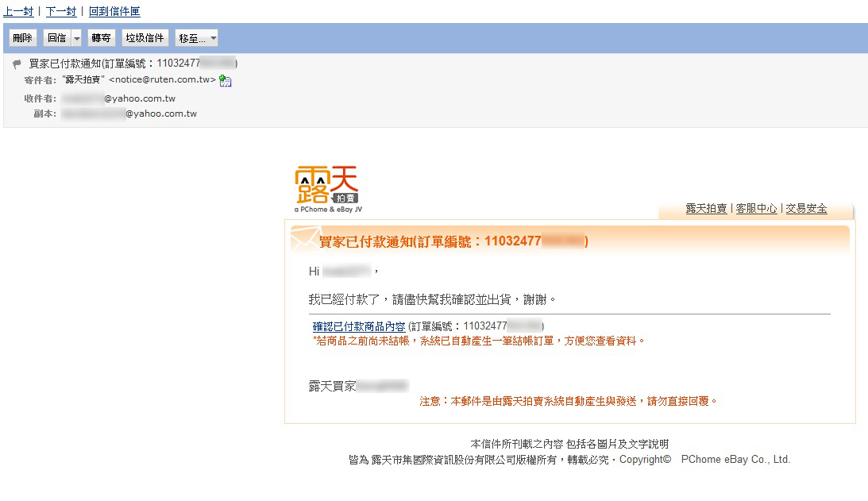Open the 交易安全 link
The height and width of the screenshot is (501, 868).
click(x=807, y=209)
